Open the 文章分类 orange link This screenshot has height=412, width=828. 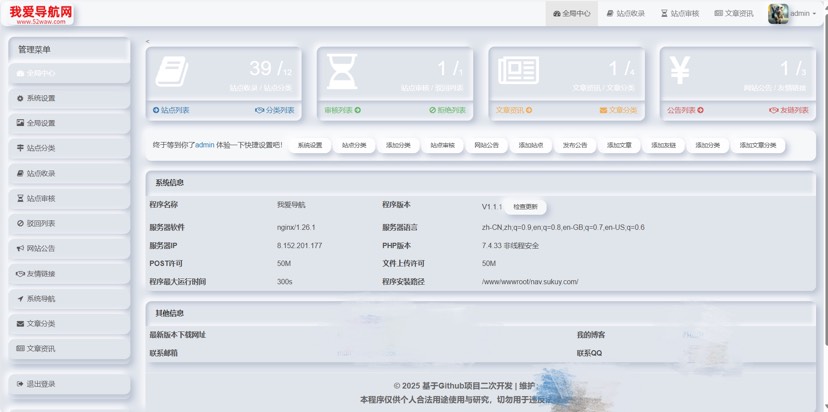[x=618, y=110]
